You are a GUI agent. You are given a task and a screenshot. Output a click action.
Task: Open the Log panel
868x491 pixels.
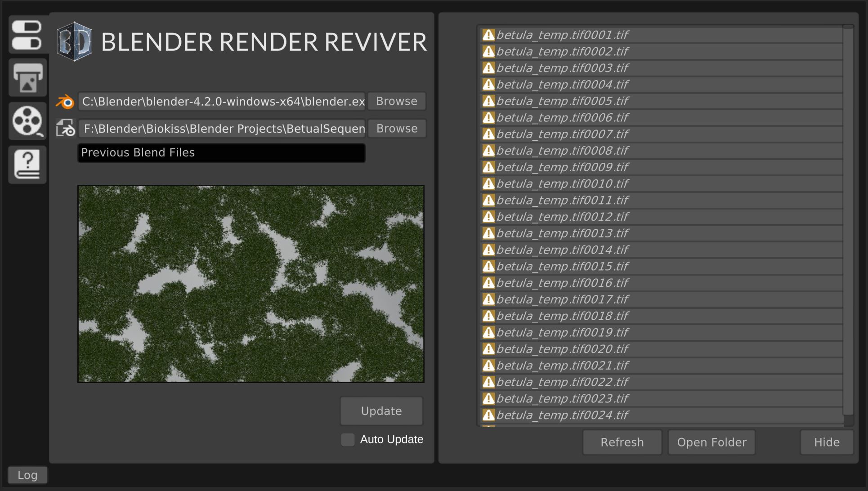click(27, 475)
